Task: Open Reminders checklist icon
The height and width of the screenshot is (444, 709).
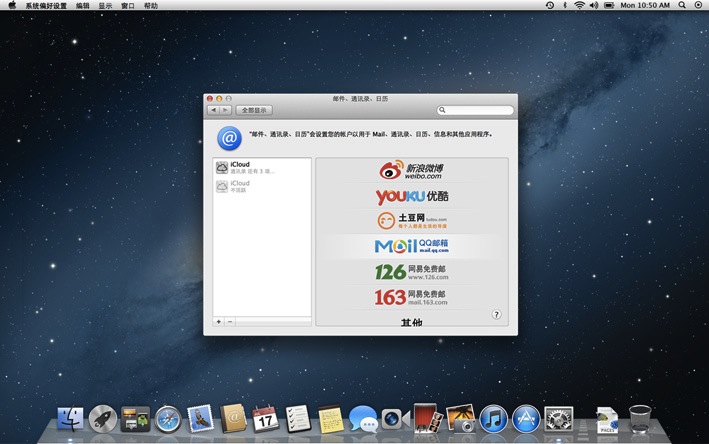Action: (x=298, y=419)
